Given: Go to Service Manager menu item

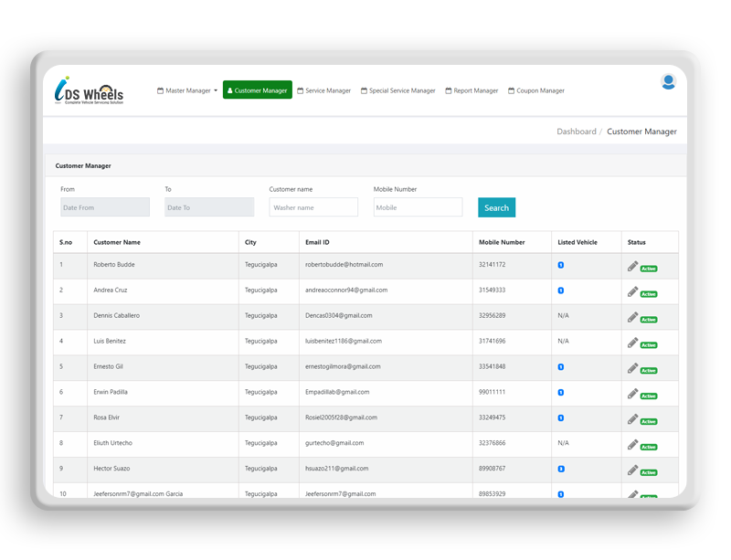Looking at the screenshot, I should tap(324, 91).
